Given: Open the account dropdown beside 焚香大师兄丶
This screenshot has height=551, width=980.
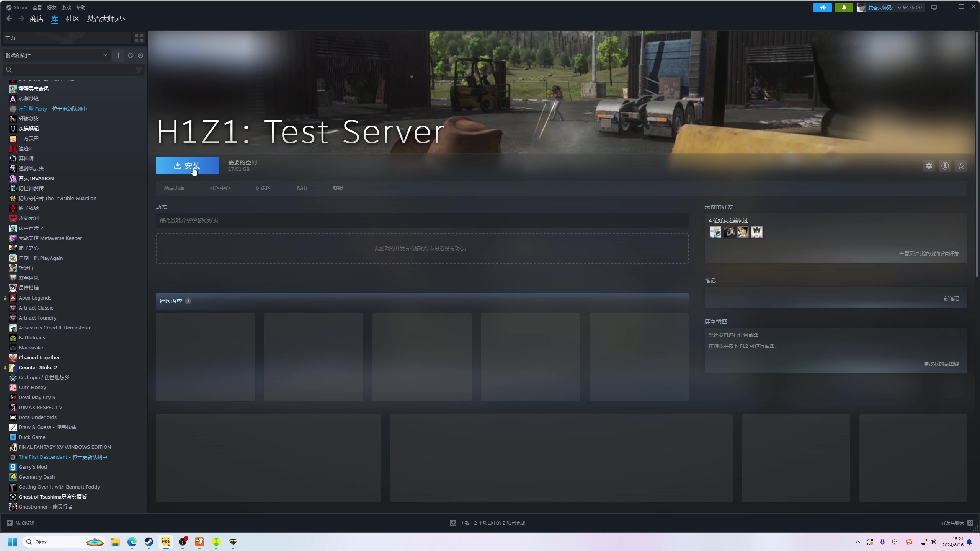Looking at the screenshot, I should [x=899, y=8].
